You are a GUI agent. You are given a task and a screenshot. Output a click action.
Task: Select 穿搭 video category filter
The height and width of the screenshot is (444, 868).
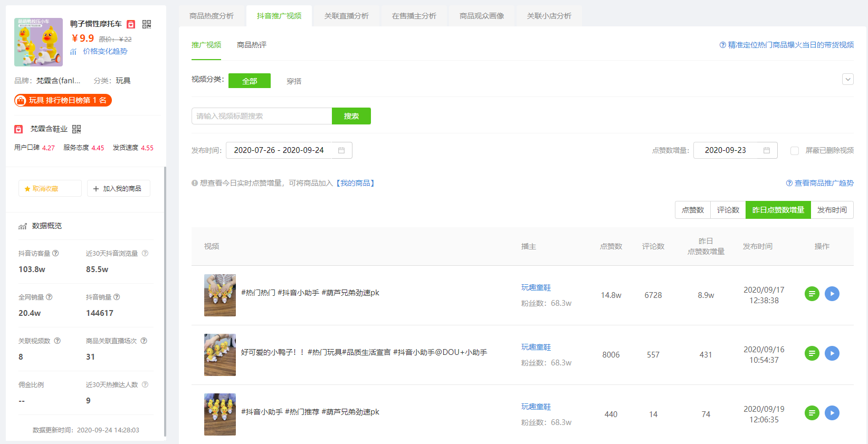coord(294,81)
